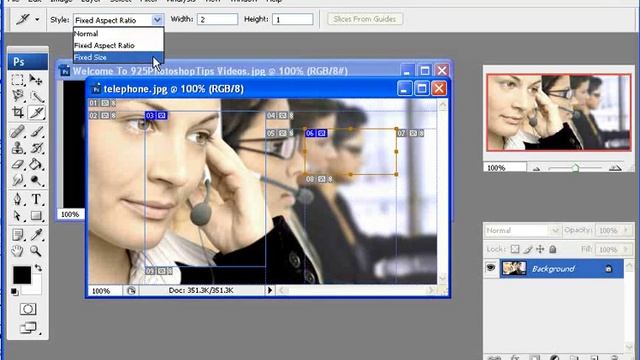Viewport: 640px width, 360px height.
Task: Click the status bar icon beside zoom field
Action: [131, 291]
